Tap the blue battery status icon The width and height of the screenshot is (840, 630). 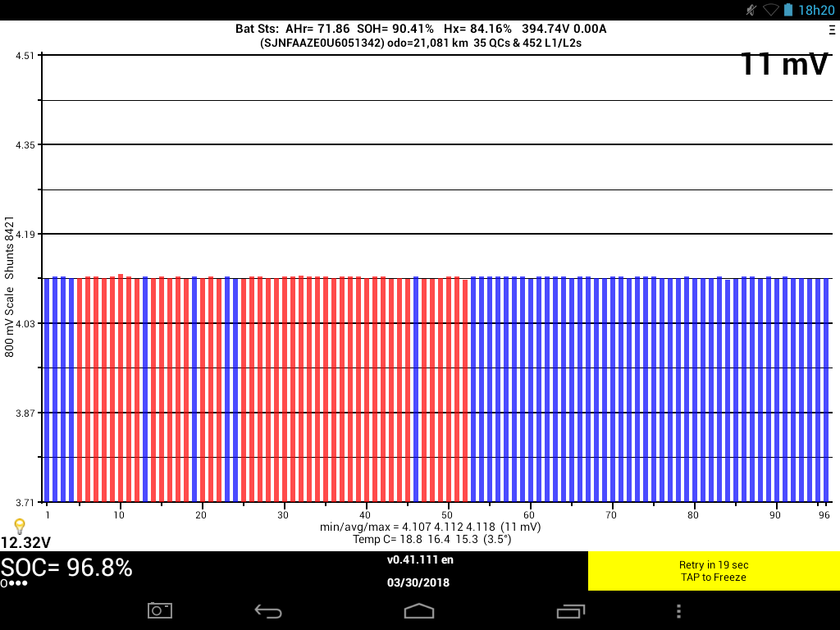[788, 10]
